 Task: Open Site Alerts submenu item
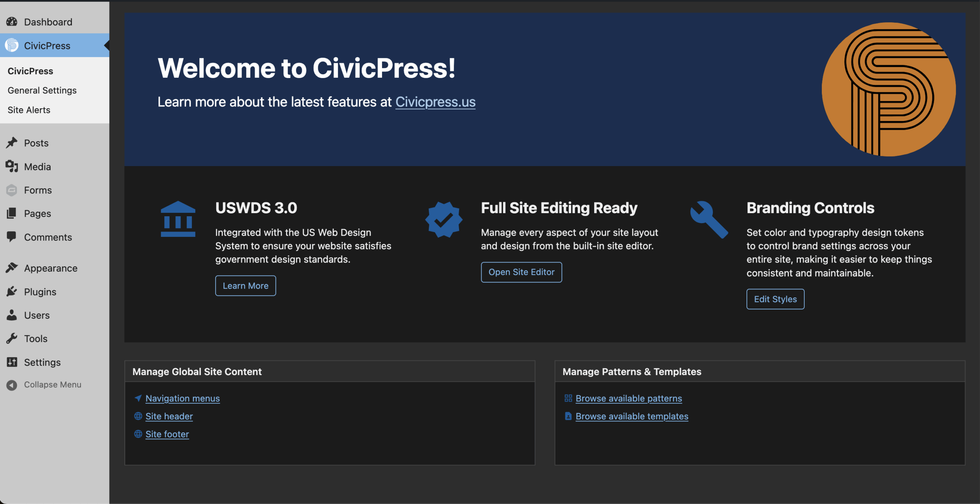click(29, 110)
